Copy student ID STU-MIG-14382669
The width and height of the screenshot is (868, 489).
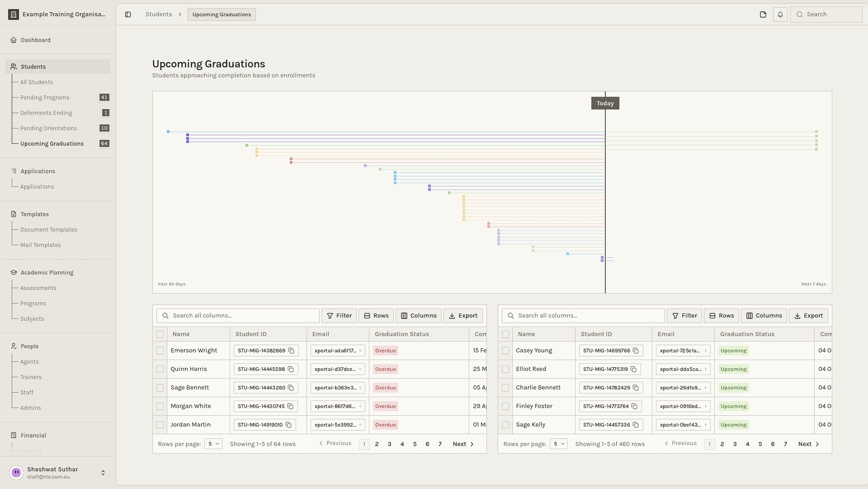pyautogui.click(x=292, y=351)
